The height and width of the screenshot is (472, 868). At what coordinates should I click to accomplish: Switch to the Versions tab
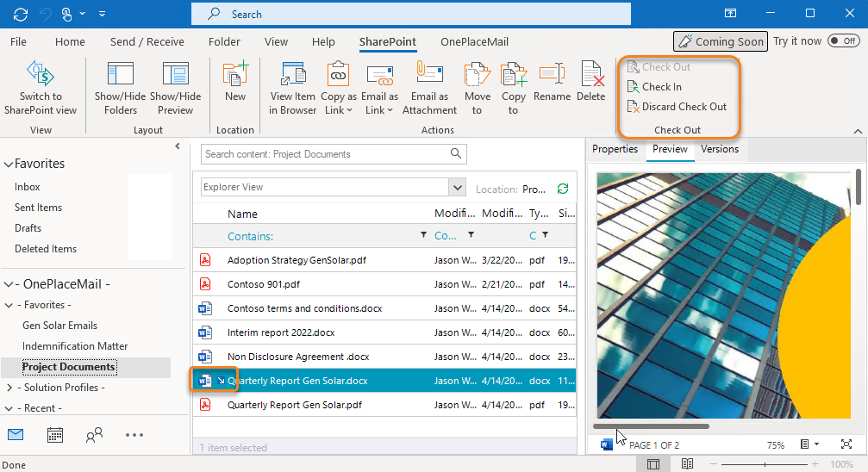pyautogui.click(x=719, y=149)
